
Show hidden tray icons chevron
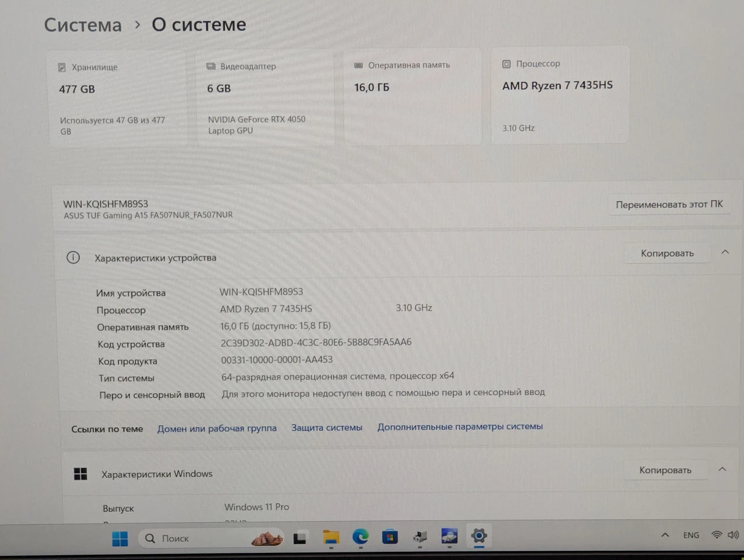point(666,535)
